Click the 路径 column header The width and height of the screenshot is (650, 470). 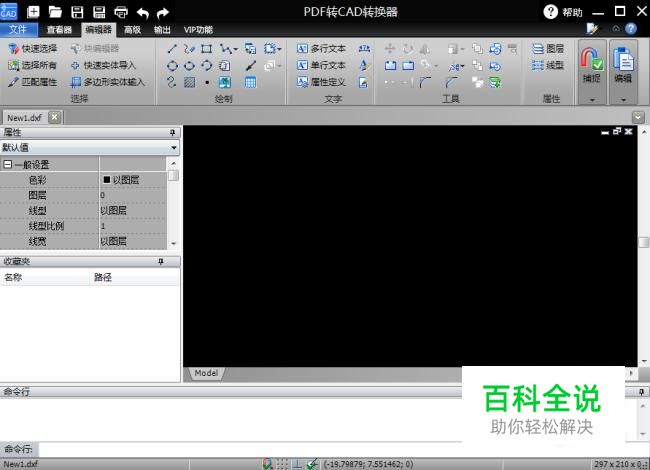135,277
